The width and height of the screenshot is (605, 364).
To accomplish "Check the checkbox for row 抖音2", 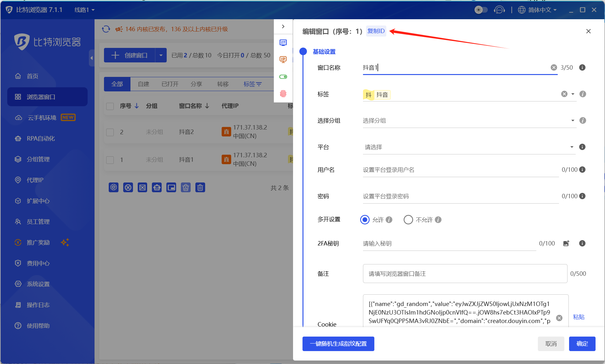I will click(x=110, y=132).
